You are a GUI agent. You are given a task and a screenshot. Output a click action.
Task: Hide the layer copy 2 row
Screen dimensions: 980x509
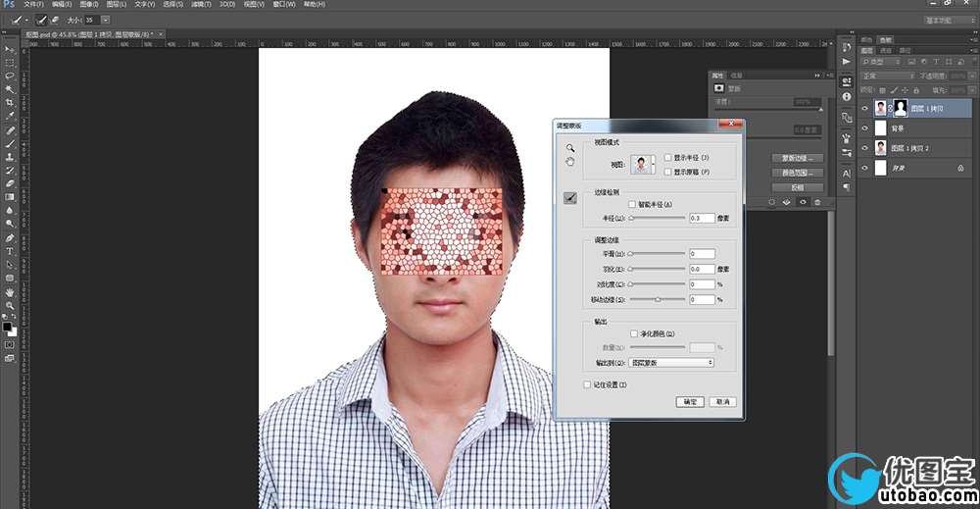pos(865,148)
